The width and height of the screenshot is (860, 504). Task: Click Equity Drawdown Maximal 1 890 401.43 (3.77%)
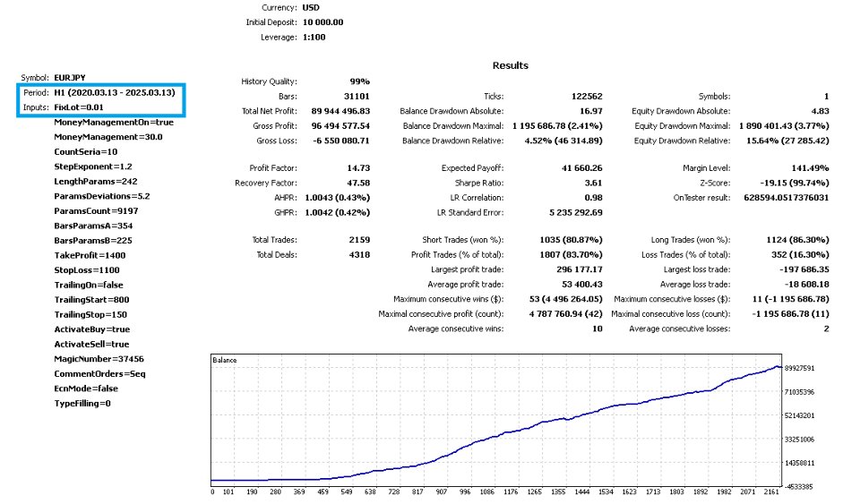click(784, 126)
